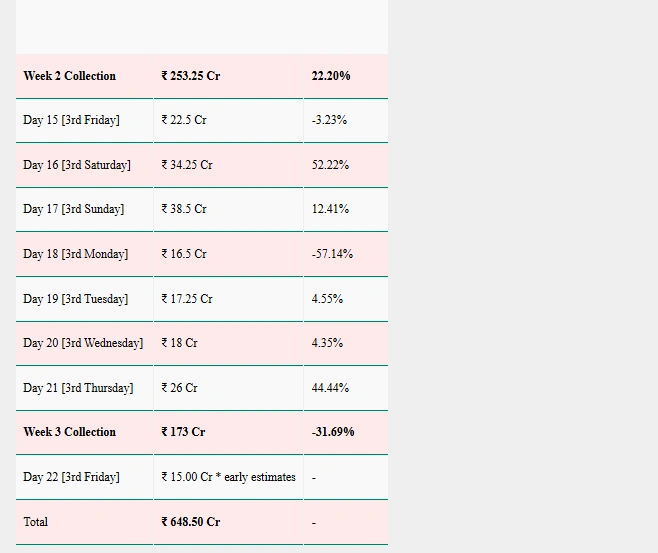Select the ₹ 253.25 Cr amount cell
The width and height of the screenshot is (658, 553).
coord(191,76)
